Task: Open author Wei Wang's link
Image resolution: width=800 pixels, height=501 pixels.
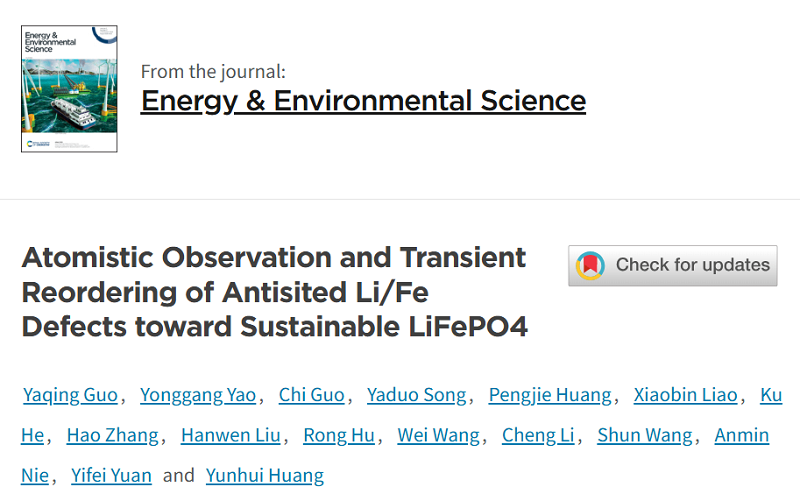Action: pos(439,435)
